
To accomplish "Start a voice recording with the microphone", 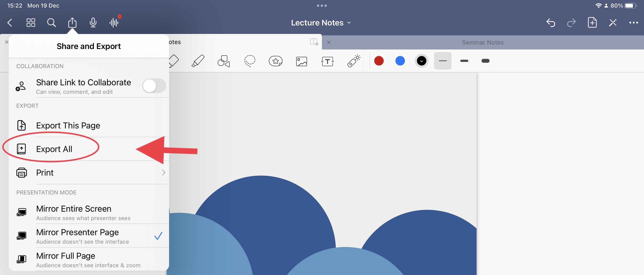I will click(x=93, y=22).
